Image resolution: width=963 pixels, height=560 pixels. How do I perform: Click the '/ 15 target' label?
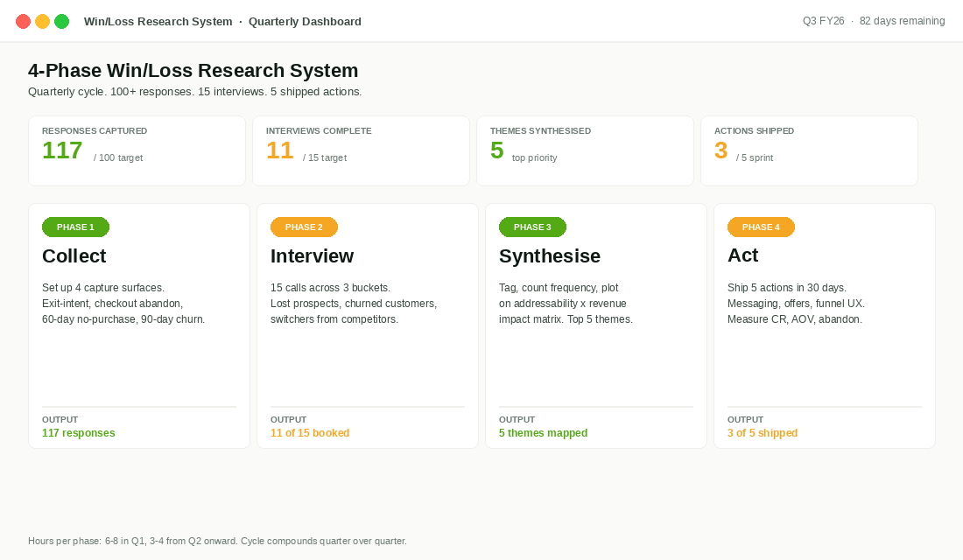(324, 157)
